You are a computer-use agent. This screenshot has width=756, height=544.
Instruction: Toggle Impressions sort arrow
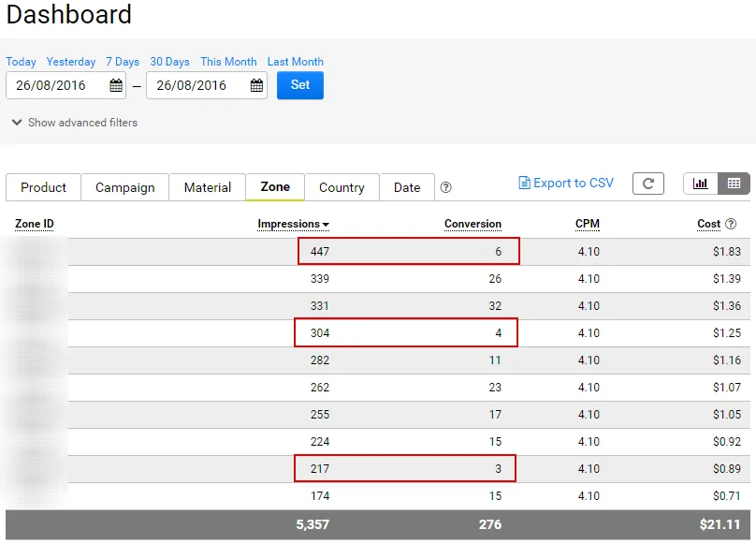click(x=326, y=225)
